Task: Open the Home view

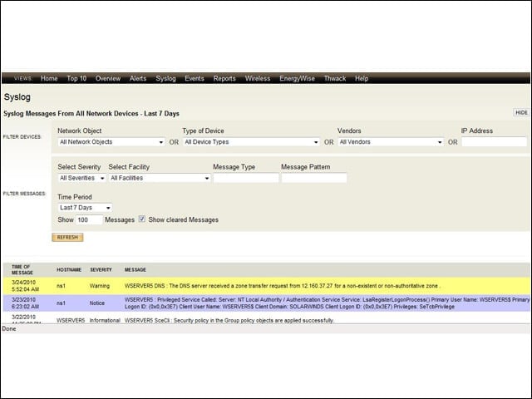Action: [x=49, y=78]
